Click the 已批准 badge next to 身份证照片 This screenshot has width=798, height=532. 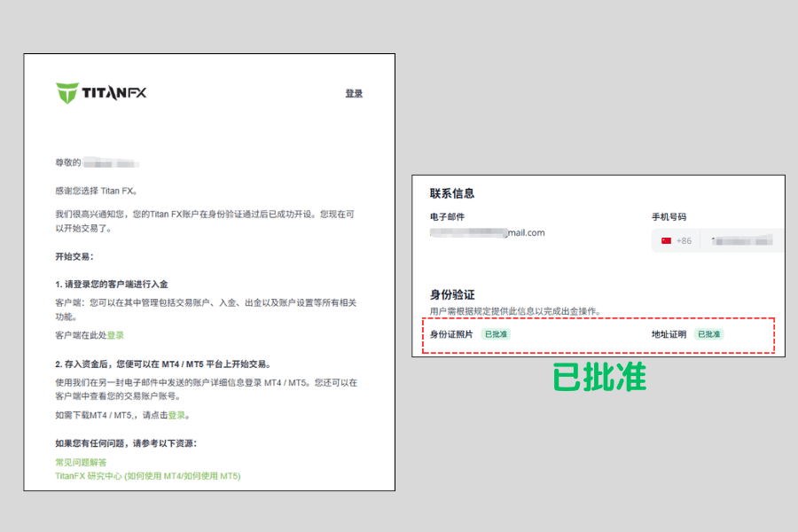click(496, 335)
